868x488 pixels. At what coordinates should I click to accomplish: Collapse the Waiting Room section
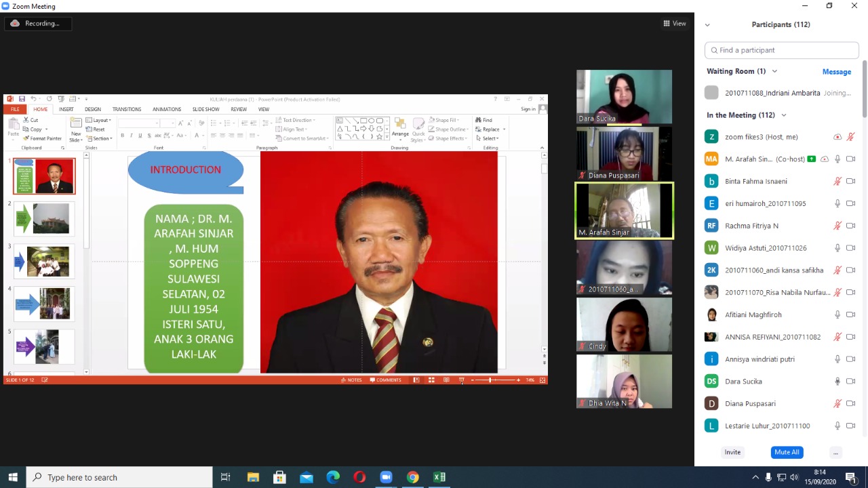[774, 71]
